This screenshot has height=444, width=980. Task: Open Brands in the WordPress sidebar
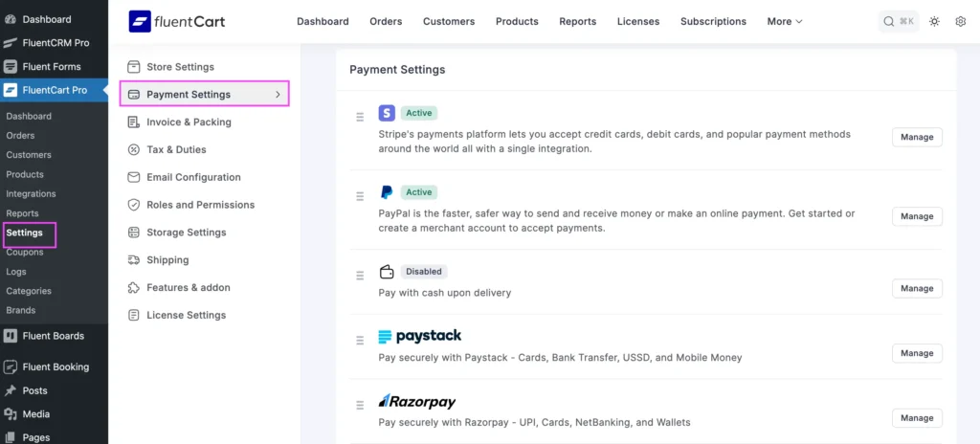(21, 310)
